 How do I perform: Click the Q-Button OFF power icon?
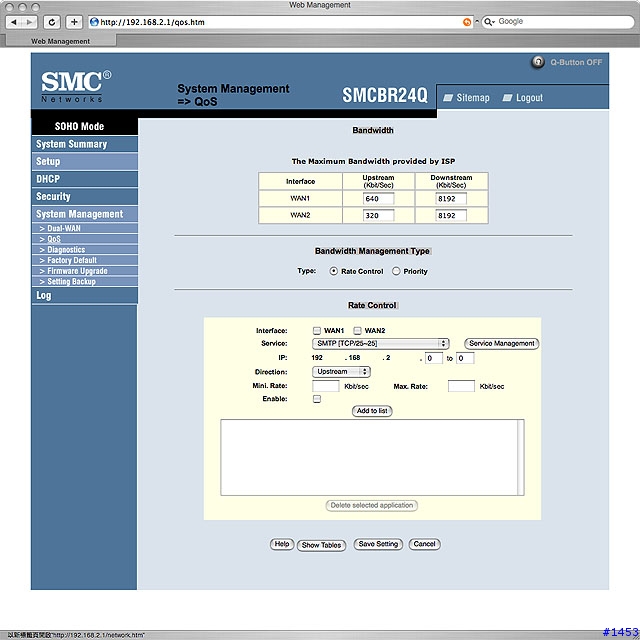(x=538, y=62)
